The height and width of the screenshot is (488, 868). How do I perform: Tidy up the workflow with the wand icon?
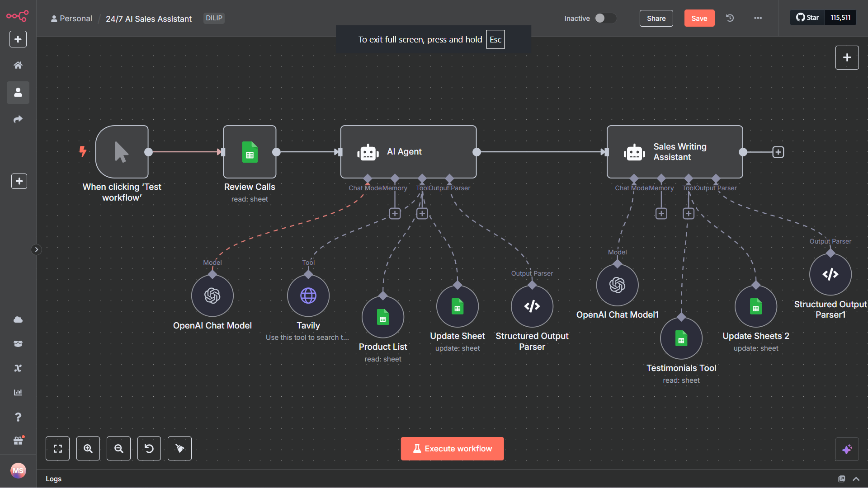[179, 448]
